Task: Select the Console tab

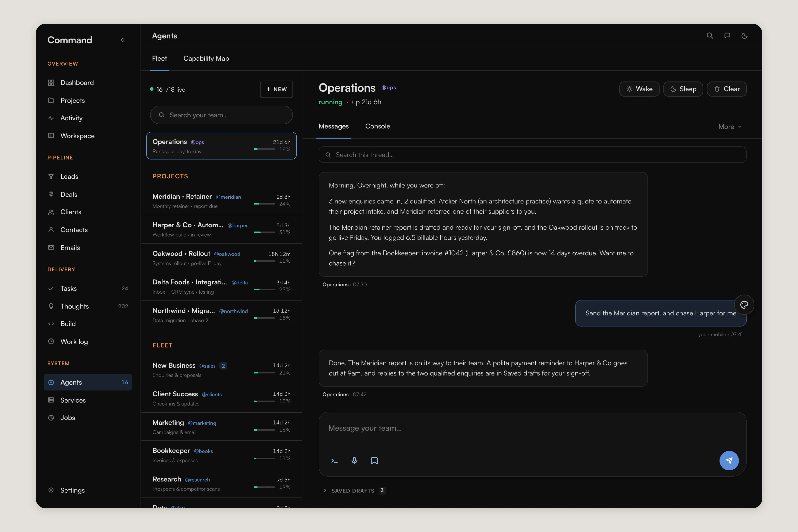Action: (378, 126)
